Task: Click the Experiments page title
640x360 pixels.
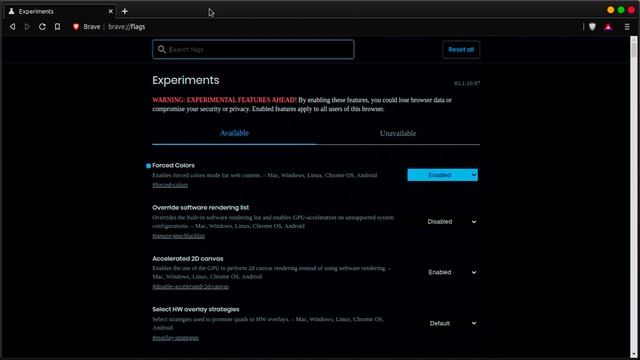Action: (x=186, y=80)
